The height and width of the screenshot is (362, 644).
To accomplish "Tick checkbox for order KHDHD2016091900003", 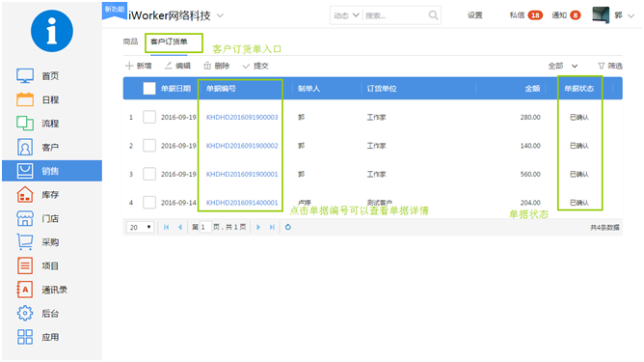I will tap(149, 117).
